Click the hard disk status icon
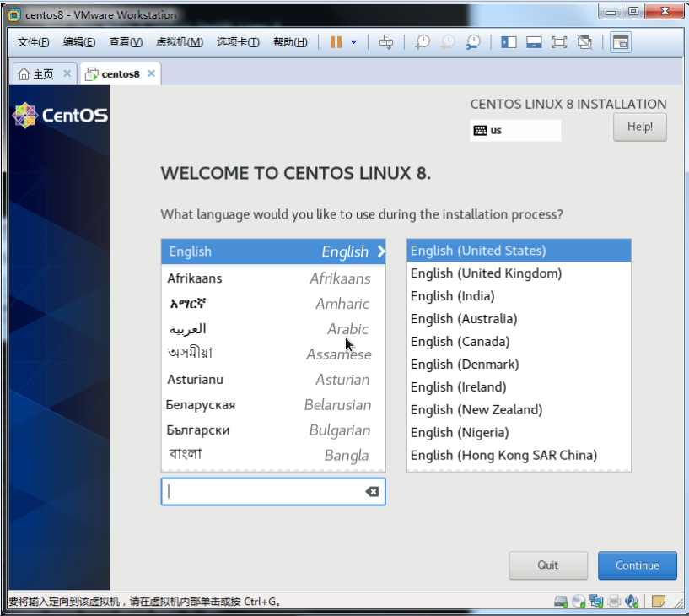The image size is (689, 616). coord(560,601)
